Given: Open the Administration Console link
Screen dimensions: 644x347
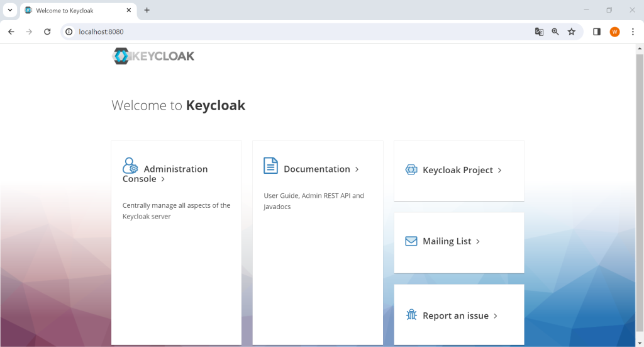Looking at the screenshot, I should point(165,174).
